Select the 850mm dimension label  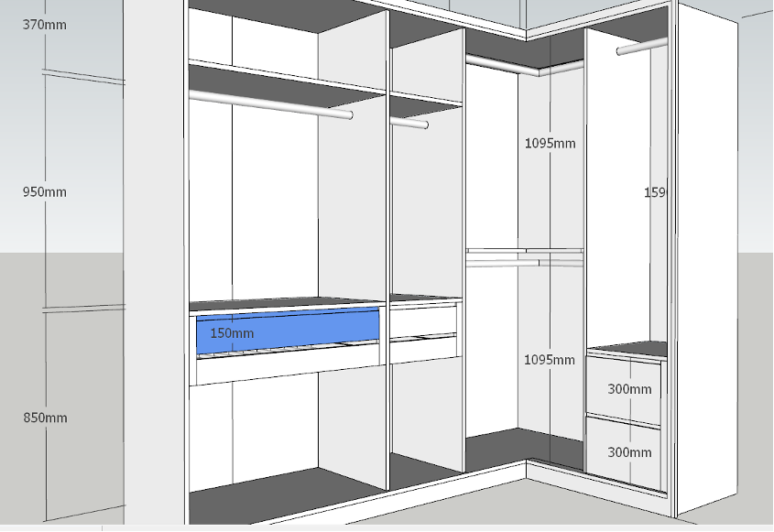45,418
